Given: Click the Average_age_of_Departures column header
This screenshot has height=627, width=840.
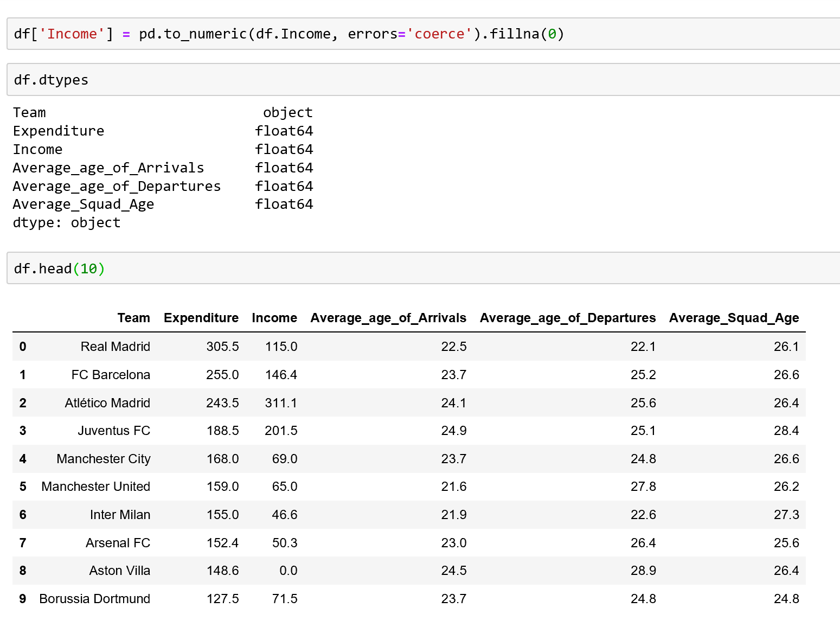Looking at the screenshot, I should point(567,318).
